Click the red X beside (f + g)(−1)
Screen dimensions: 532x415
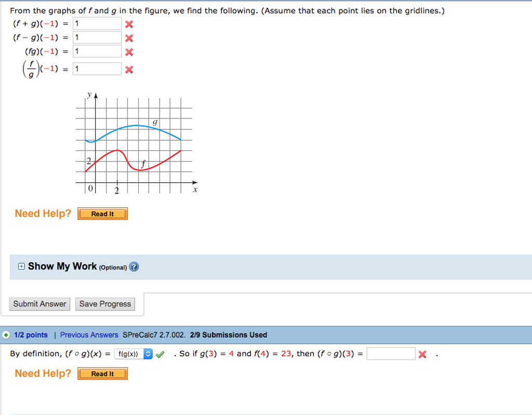tap(130, 23)
